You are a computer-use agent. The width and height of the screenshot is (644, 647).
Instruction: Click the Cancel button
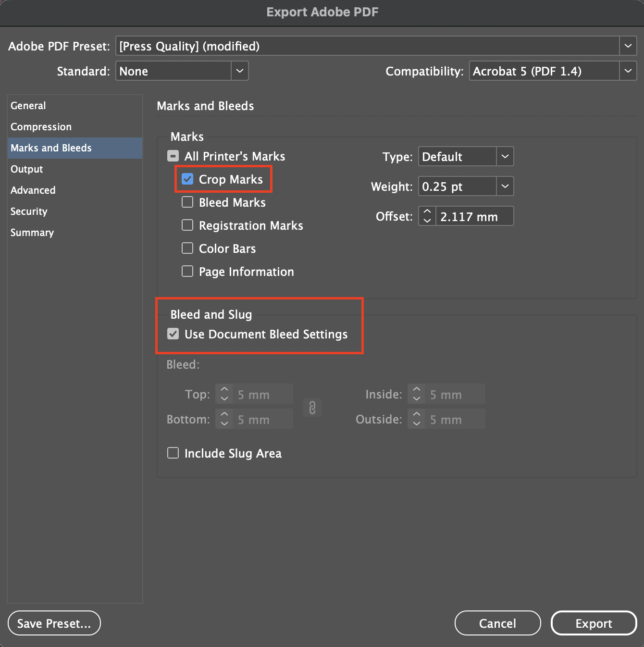click(497, 623)
